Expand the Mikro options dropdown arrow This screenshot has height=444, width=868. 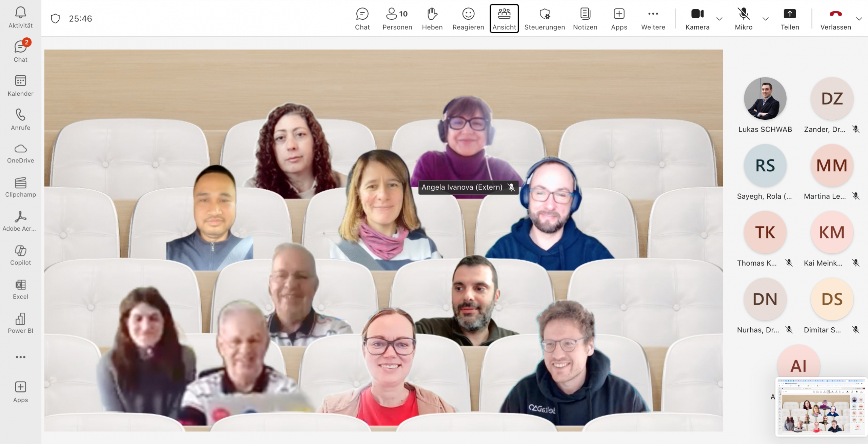pos(765,19)
